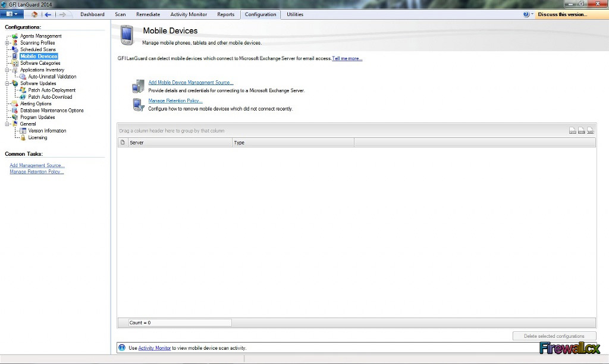Image resolution: width=609 pixels, height=364 pixels.
Task: Click the Program Updates icon
Action: 15,117
